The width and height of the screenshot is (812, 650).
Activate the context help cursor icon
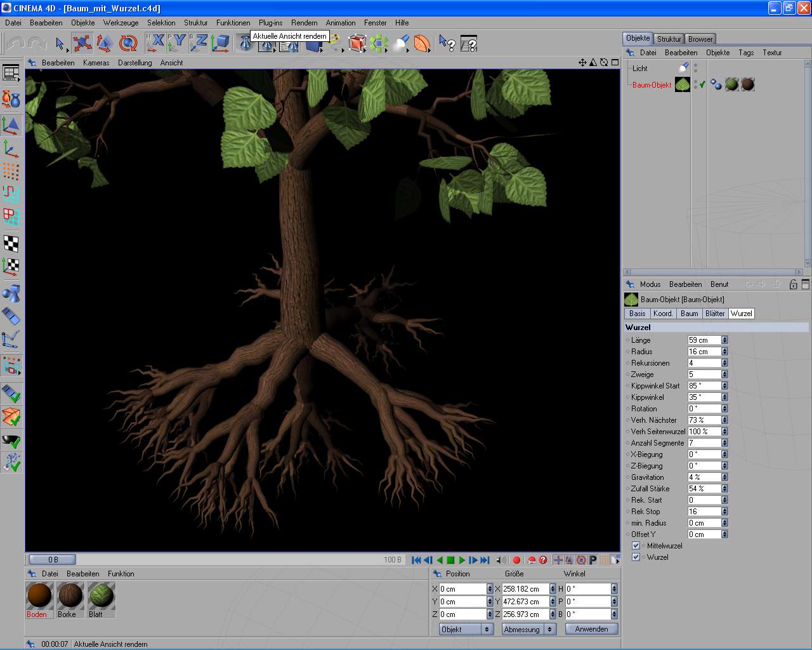tap(447, 43)
